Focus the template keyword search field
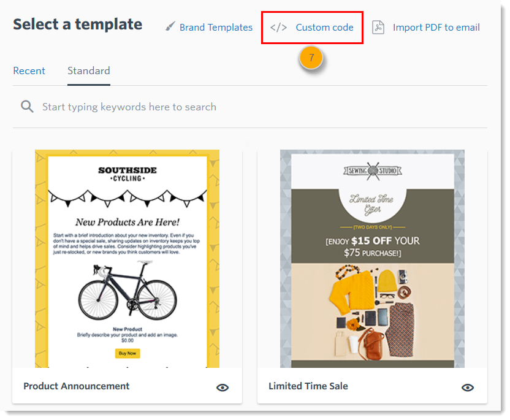 pos(245,107)
